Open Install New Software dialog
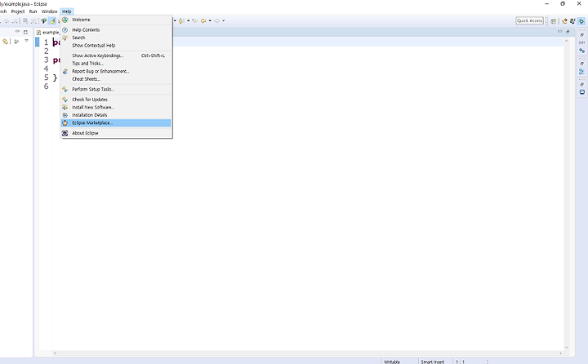The width and height of the screenshot is (588, 364). pos(116,107)
